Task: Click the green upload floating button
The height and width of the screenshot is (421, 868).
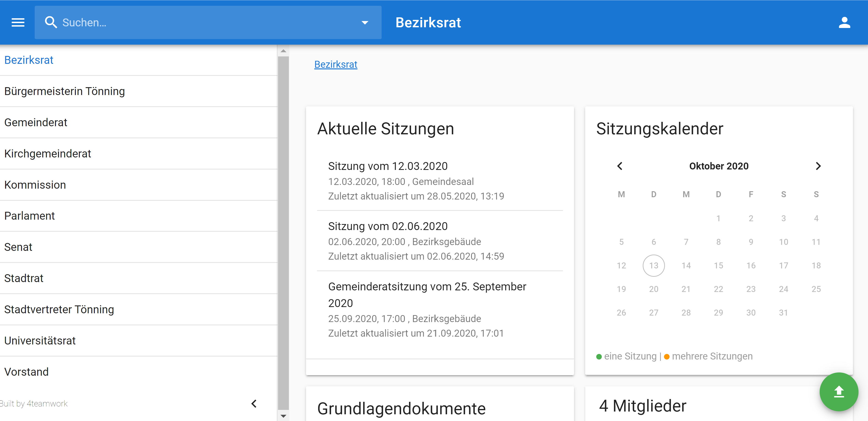Action: [838, 392]
